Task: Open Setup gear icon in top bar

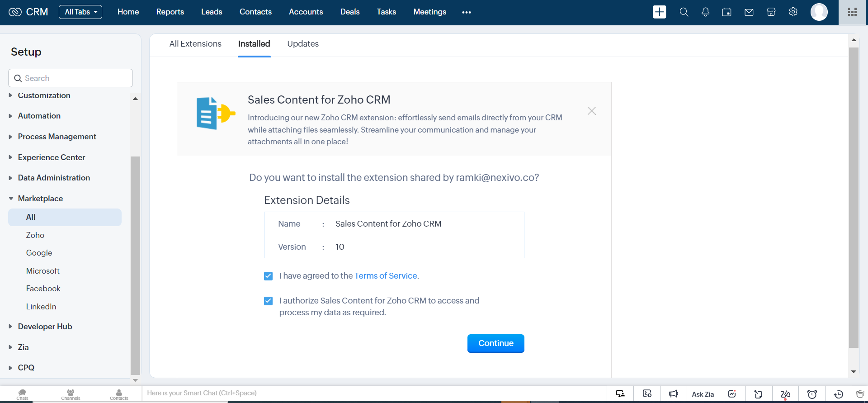Action: [793, 12]
